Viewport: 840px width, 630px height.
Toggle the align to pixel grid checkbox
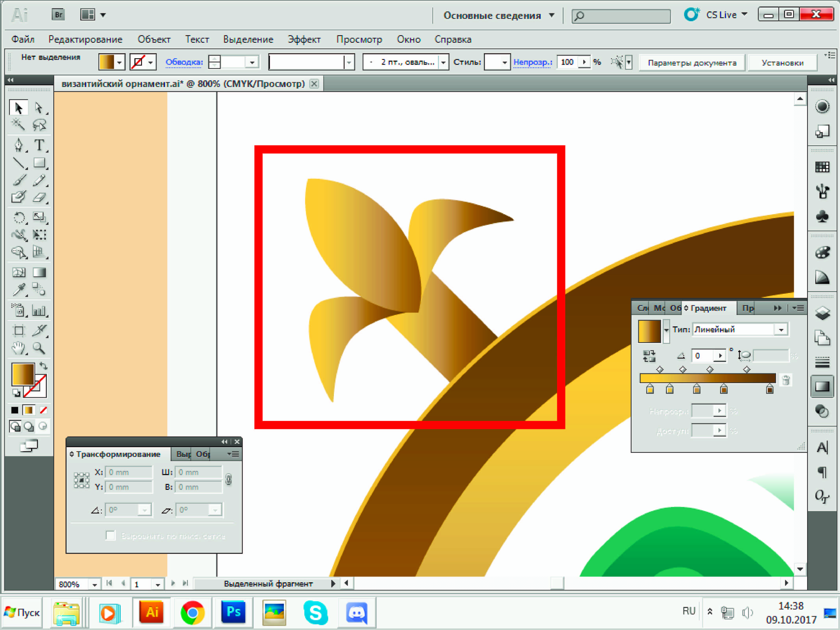pyautogui.click(x=110, y=535)
